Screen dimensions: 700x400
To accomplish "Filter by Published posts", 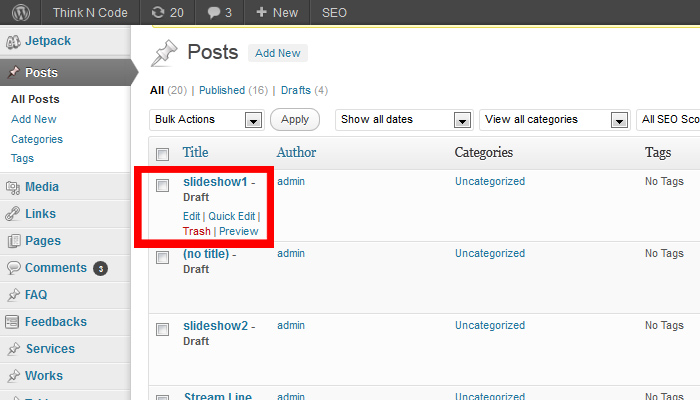I will 222,90.
